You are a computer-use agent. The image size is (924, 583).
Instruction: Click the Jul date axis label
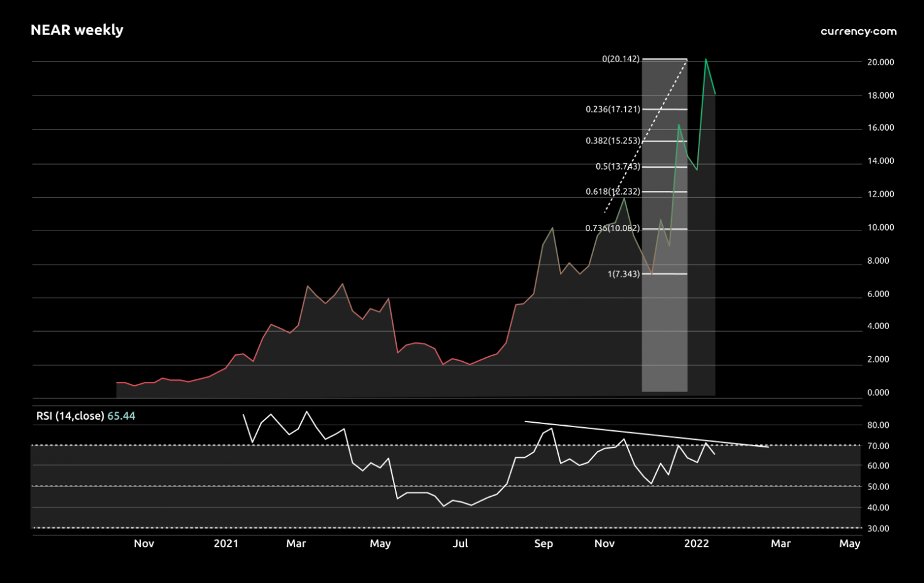(460, 543)
